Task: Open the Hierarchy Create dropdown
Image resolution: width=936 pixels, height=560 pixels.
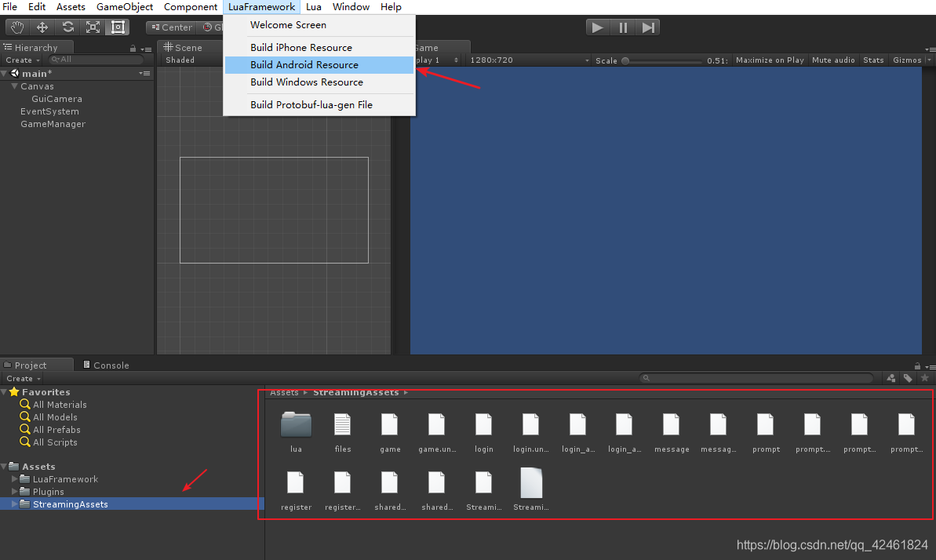Action: 23,60
